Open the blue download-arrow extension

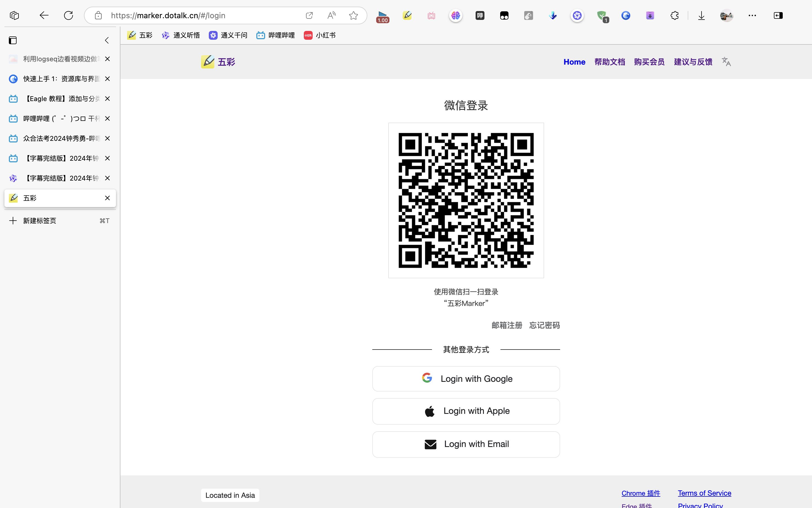point(553,15)
